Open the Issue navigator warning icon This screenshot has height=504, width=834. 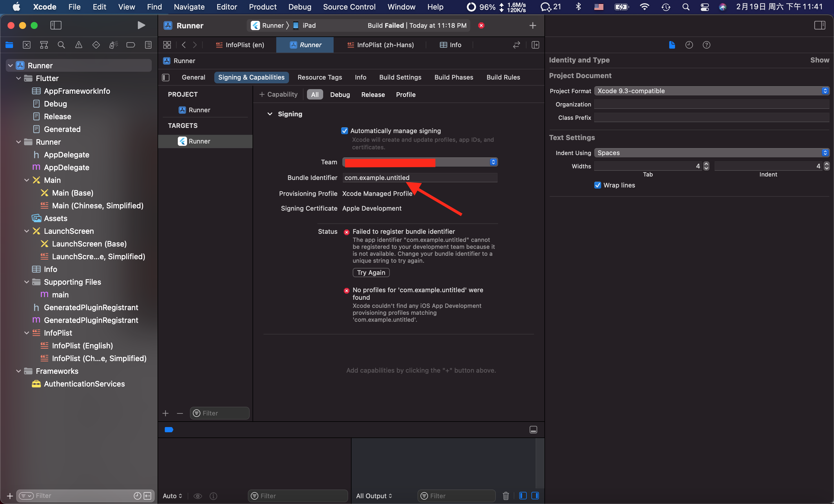(78, 45)
